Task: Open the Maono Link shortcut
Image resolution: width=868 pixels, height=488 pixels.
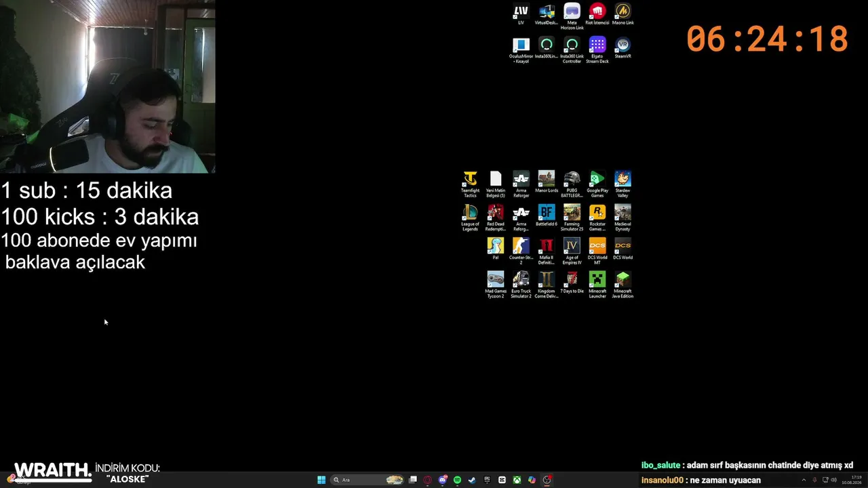Action: click(x=623, y=14)
